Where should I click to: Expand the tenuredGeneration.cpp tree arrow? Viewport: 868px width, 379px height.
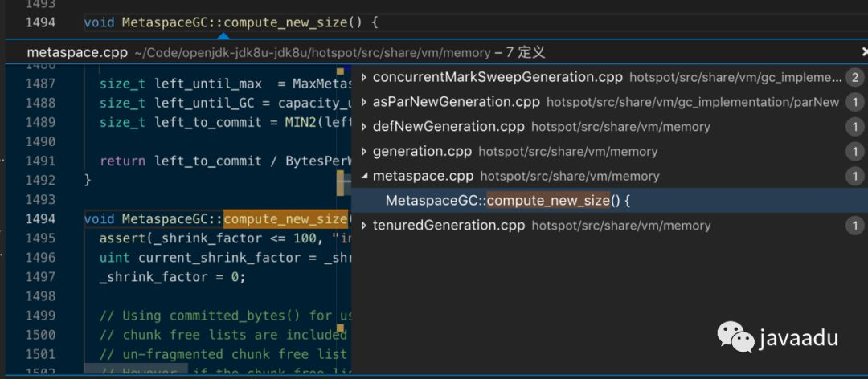pyautogui.click(x=364, y=226)
